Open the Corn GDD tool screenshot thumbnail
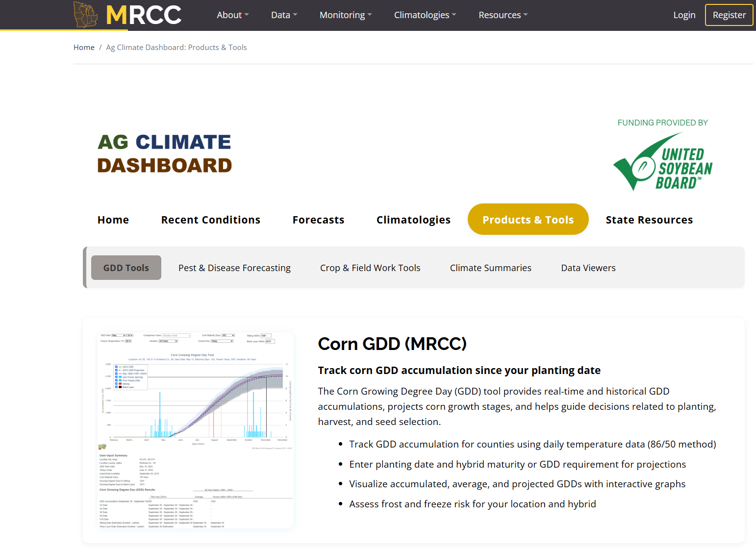756x549 pixels. (x=196, y=430)
